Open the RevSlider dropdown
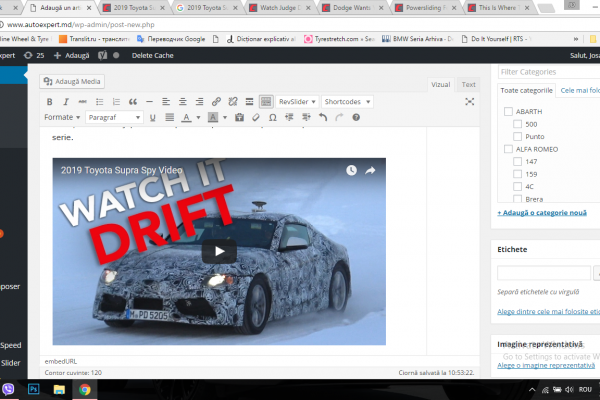Image resolution: width=600 pixels, height=400 pixels. pos(297,102)
